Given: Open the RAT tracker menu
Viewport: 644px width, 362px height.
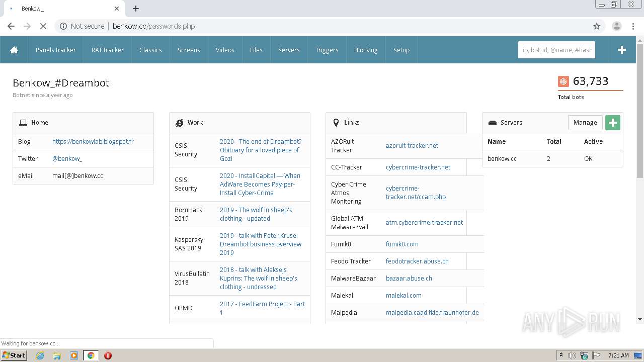Looking at the screenshot, I should [108, 50].
